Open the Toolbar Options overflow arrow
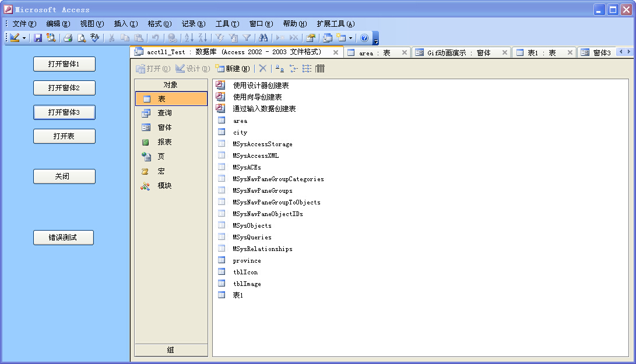The width and height of the screenshot is (636, 364). (x=376, y=38)
